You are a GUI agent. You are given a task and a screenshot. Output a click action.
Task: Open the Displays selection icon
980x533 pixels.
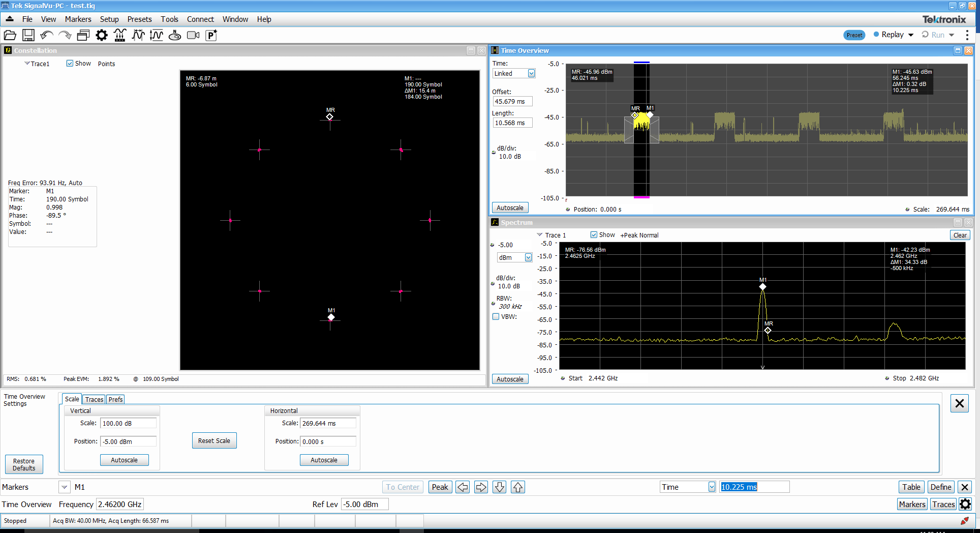pyautogui.click(x=83, y=35)
